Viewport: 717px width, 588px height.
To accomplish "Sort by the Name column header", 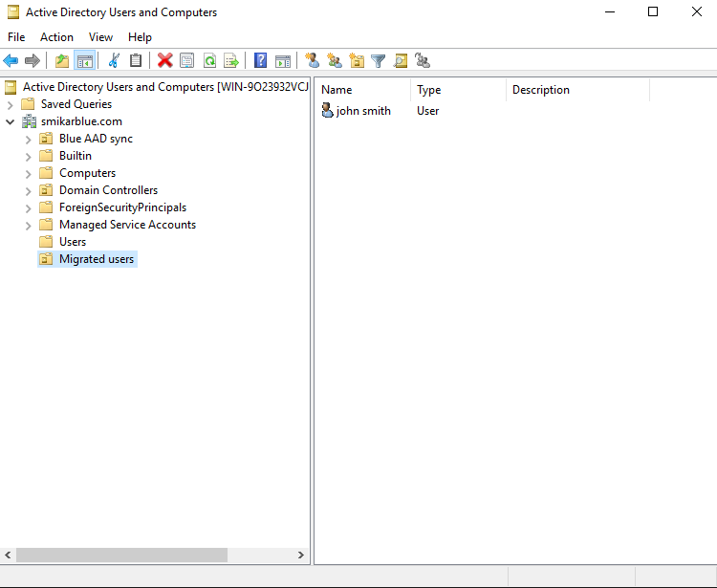I will pos(364,90).
